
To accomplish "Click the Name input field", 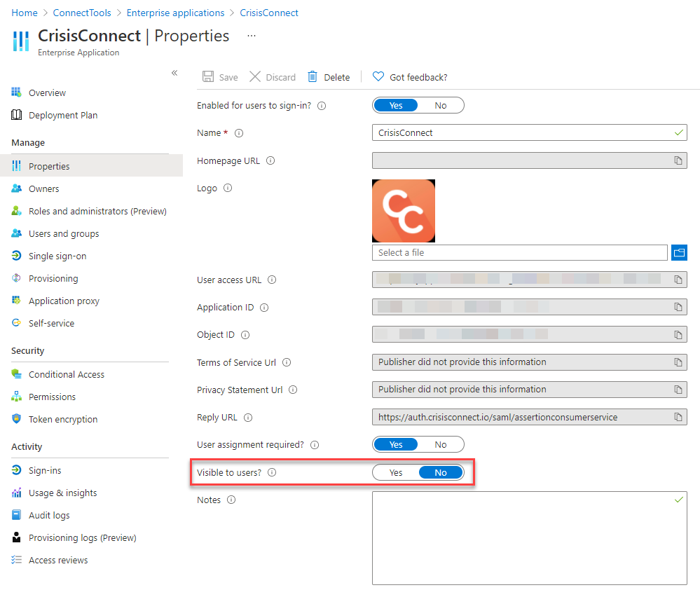I will tap(530, 132).
